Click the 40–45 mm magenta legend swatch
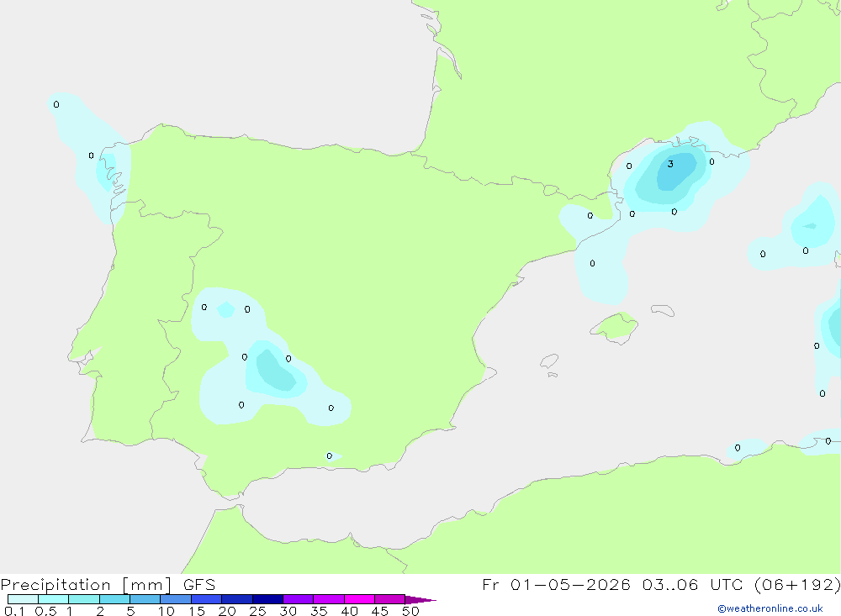The height and width of the screenshot is (616, 841). pos(359,599)
